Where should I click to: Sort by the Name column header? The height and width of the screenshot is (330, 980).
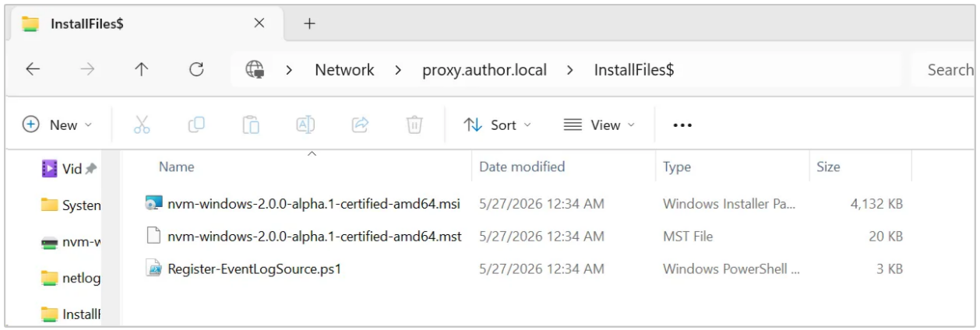coord(176,167)
